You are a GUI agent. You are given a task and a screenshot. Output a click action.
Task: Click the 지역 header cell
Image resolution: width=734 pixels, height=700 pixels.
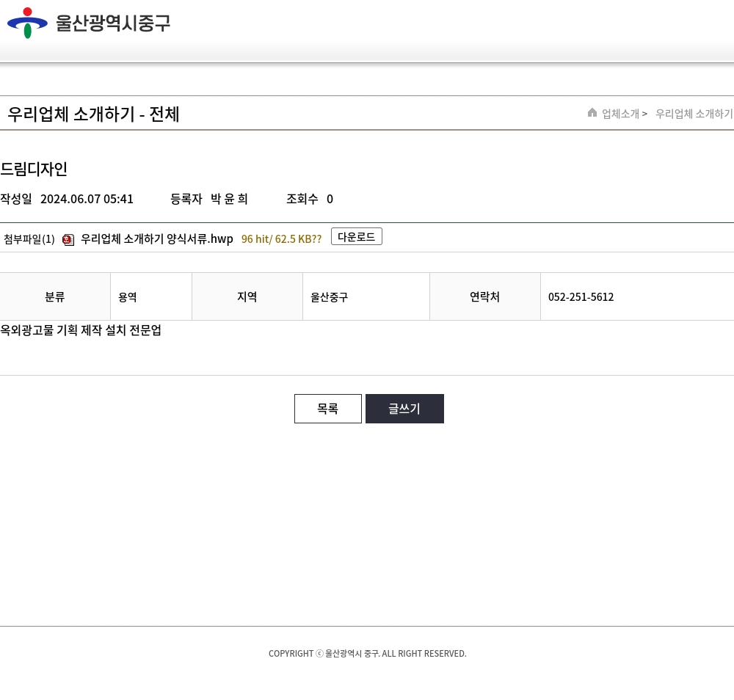pos(247,296)
